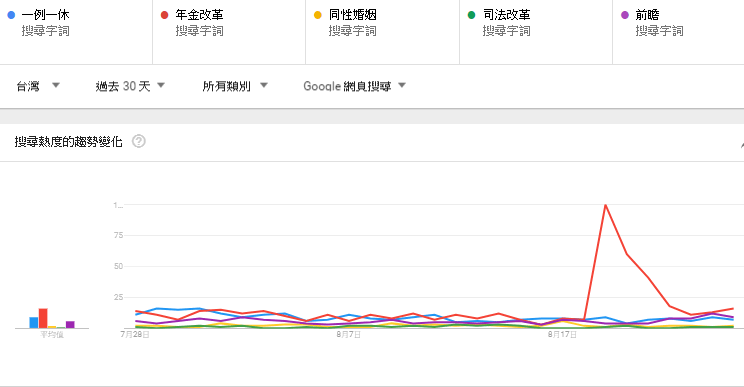Click 搜尋字詞 subtitle under 前瞻
The width and height of the screenshot is (744, 387).
point(660,31)
